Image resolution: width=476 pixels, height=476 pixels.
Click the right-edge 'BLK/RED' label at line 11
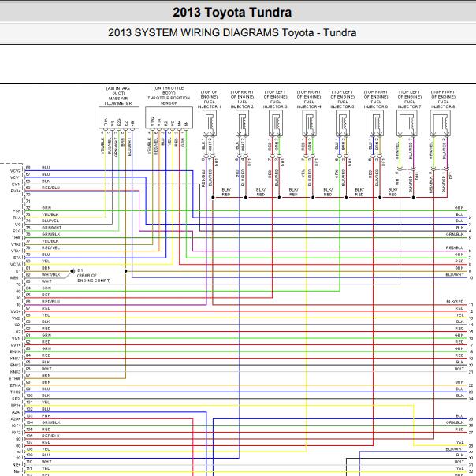pyautogui.click(x=455, y=302)
